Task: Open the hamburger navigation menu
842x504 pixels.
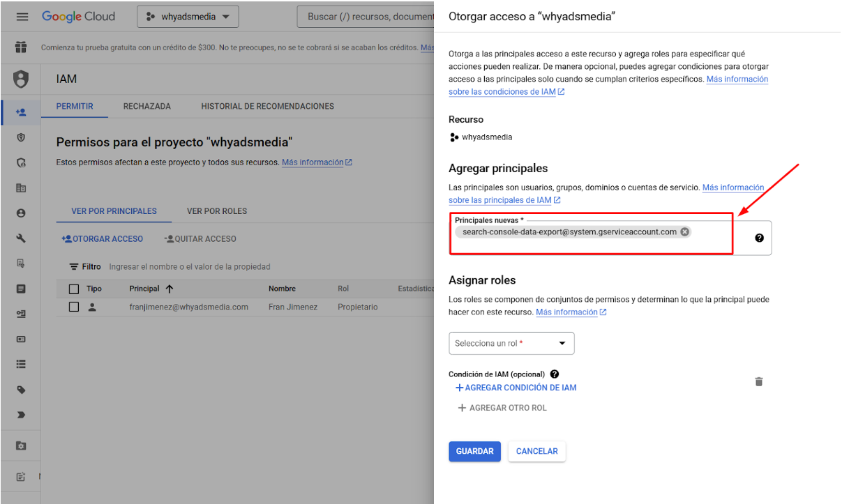Action: tap(22, 17)
